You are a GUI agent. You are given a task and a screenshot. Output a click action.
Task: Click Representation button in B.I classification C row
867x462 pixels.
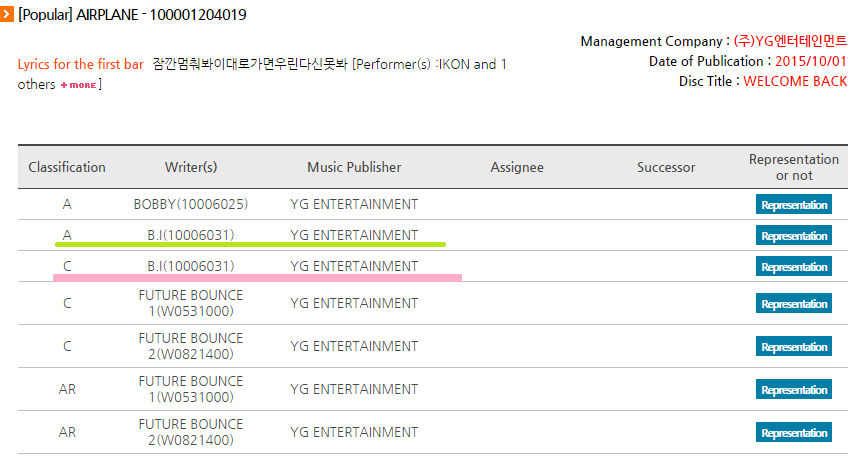(x=793, y=266)
